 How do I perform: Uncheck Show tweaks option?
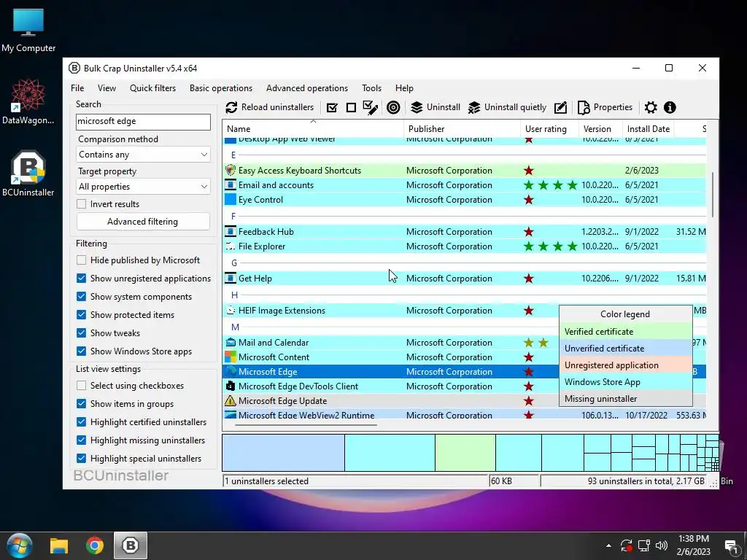(x=82, y=332)
